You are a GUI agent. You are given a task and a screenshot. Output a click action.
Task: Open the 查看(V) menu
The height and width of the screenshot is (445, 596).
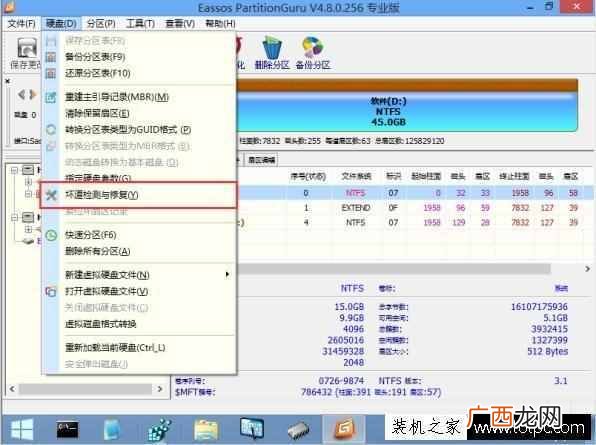[180, 24]
